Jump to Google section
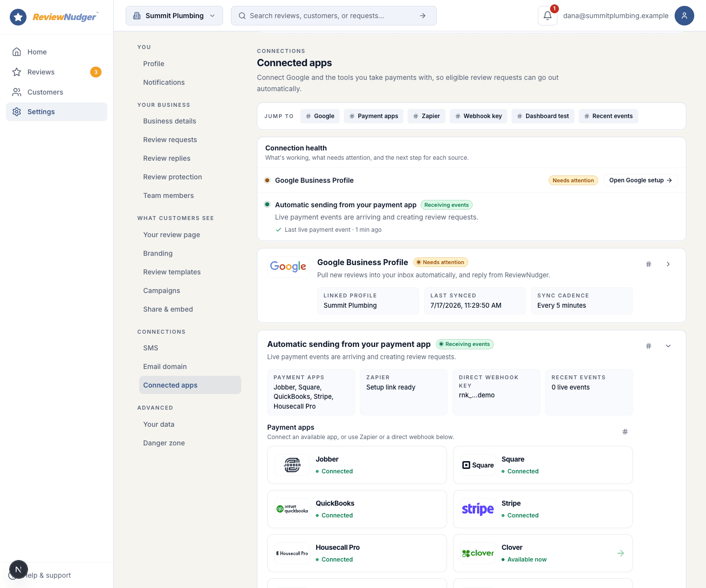The height and width of the screenshot is (588, 706). (x=320, y=116)
